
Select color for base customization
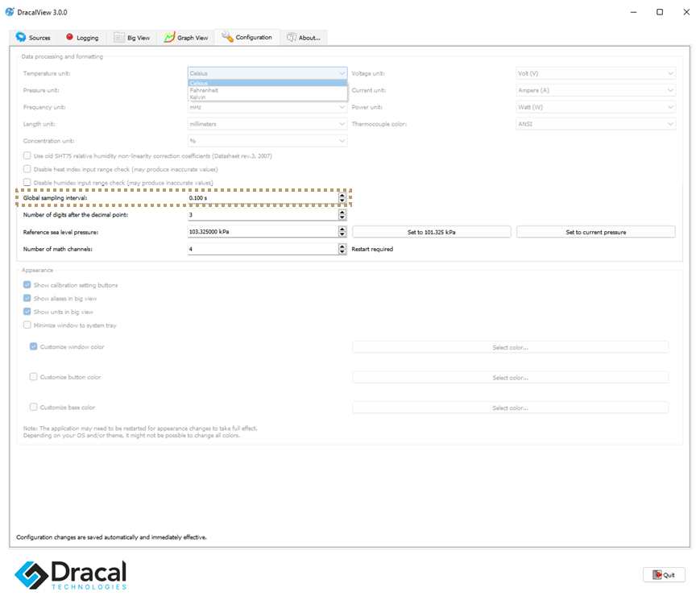(510, 408)
